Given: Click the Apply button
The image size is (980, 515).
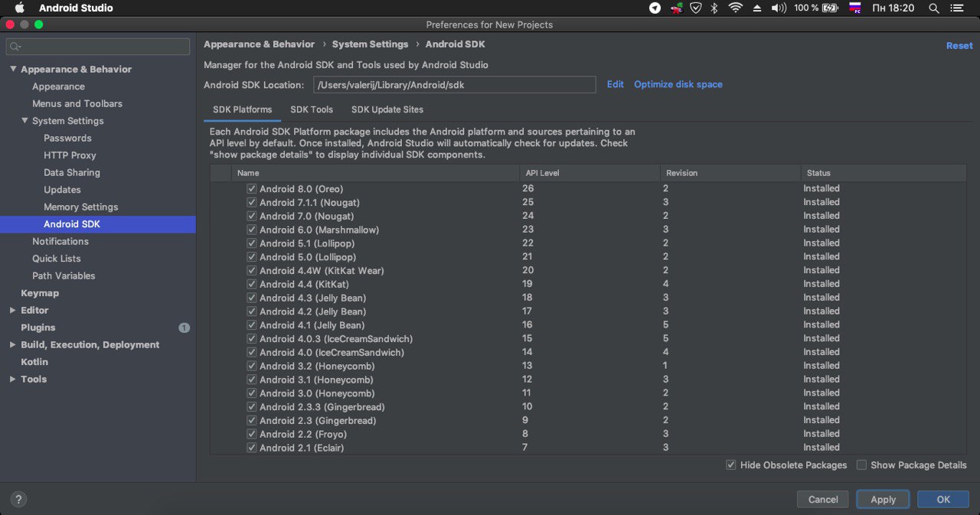Looking at the screenshot, I should (883, 500).
